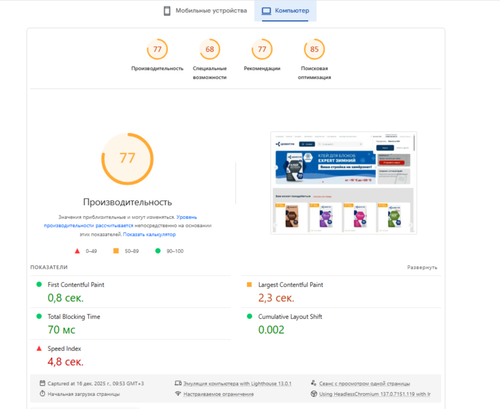Open the Производительность score gauge 77
The height and width of the screenshot is (409, 500).
click(x=157, y=49)
